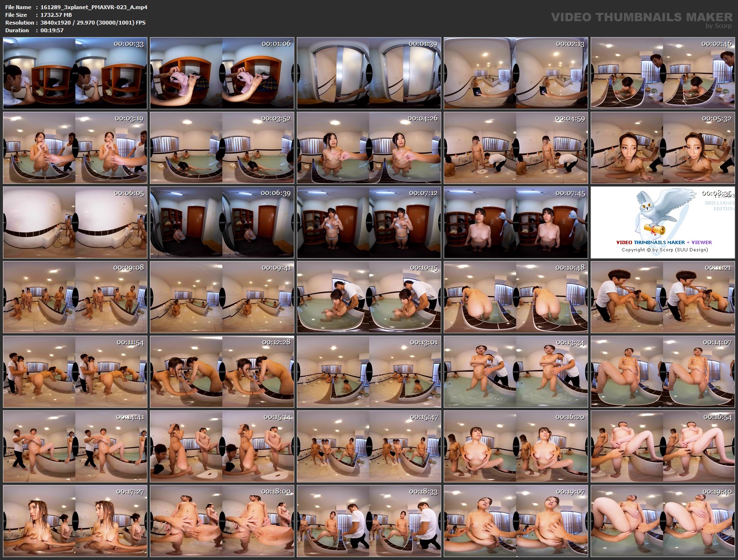The width and height of the screenshot is (738, 560).
Task: Open the first thumbnail in the grid
Action: [75, 72]
